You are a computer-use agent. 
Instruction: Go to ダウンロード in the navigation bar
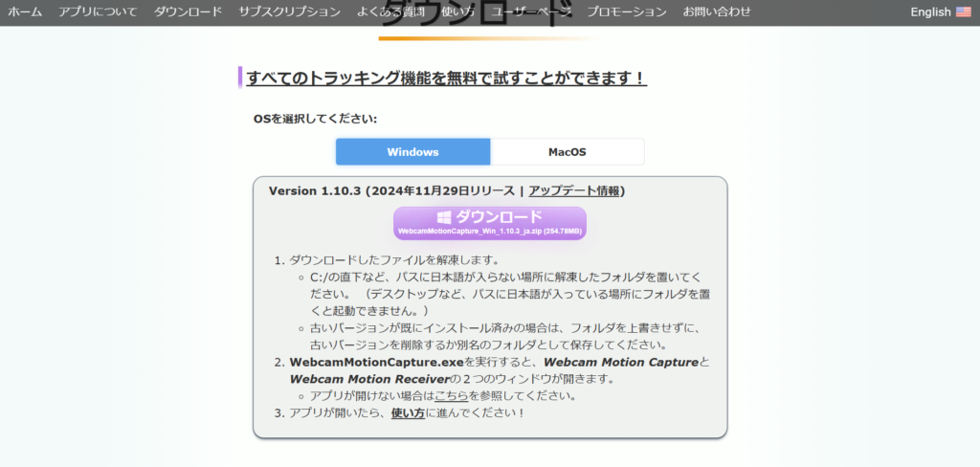(x=188, y=11)
